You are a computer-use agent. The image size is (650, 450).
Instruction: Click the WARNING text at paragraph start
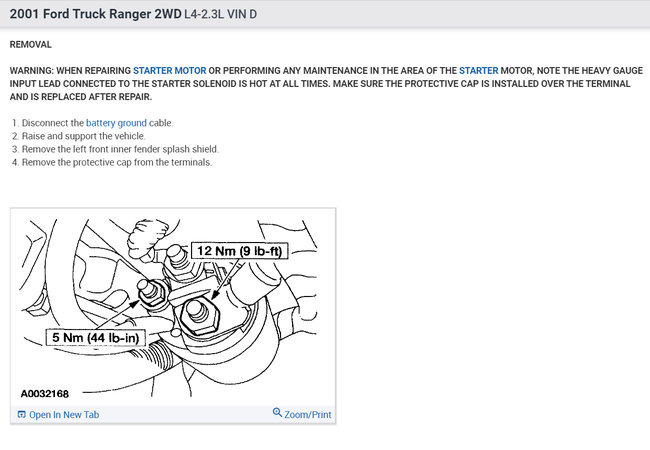click(32, 70)
